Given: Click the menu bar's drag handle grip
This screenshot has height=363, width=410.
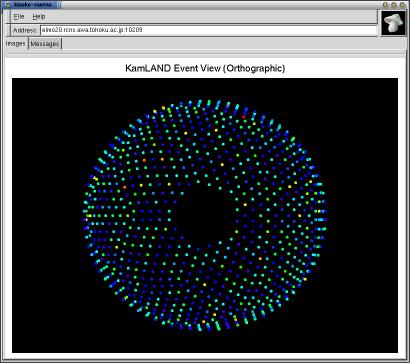Looking at the screenshot, I should pyautogui.click(x=8, y=16).
